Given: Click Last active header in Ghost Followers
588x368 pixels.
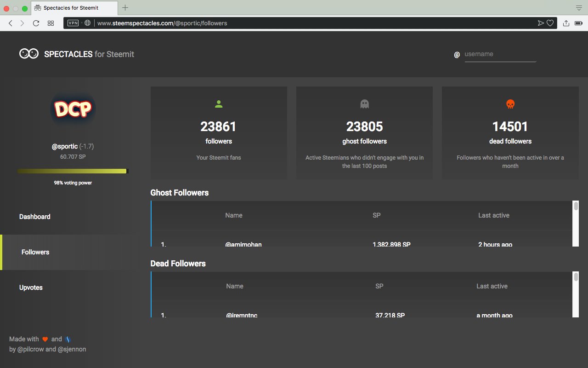Looking at the screenshot, I should tap(494, 215).
